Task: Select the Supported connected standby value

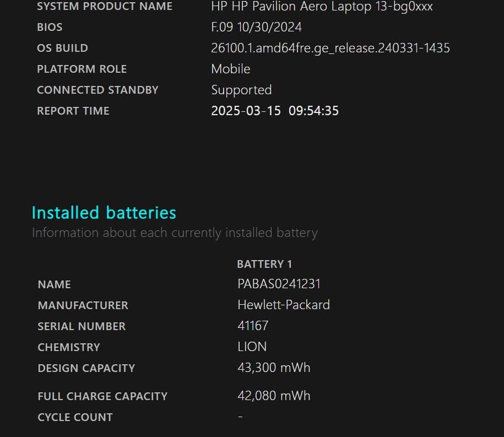Action: coord(241,90)
